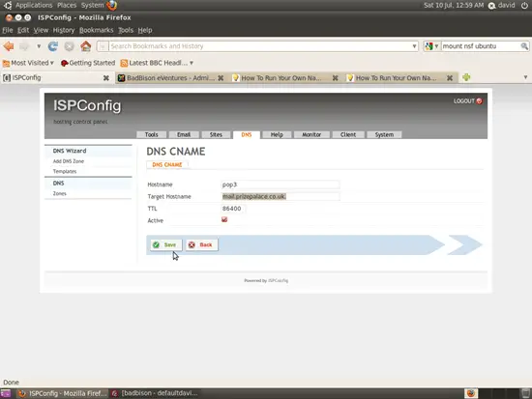Switch to badbison taskbar window
This screenshot has width=532, height=399.
[155, 393]
